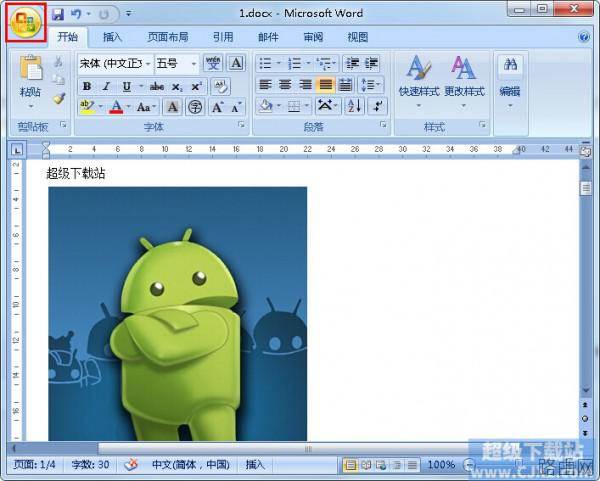Image resolution: width=600 pixels, height=481 pixels.
Task: Change language 中文(简体，中国)
Action: [191, 465]
